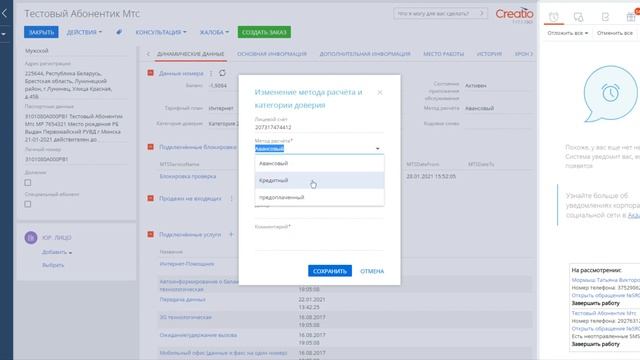Select Кредитный option in dropdown list
Screen dimensions: 640x360
tap(319, 180)
